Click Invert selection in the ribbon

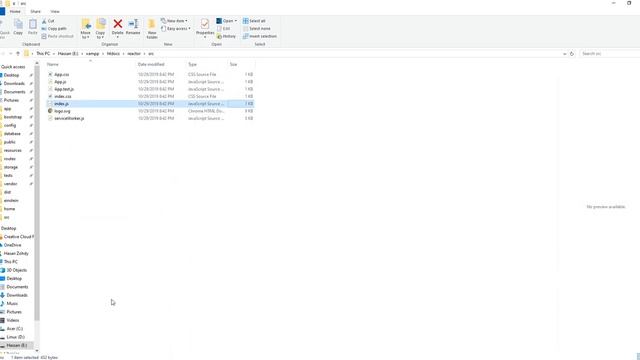click(260, 36)
